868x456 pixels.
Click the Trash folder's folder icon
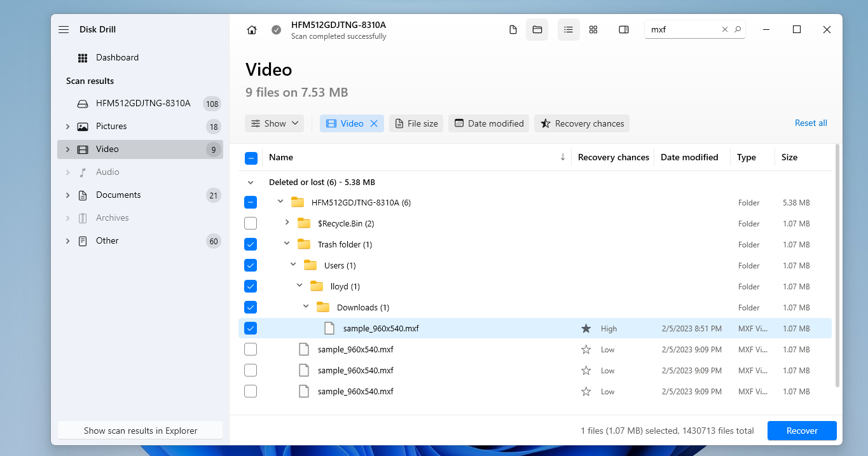tap(304, 244)
